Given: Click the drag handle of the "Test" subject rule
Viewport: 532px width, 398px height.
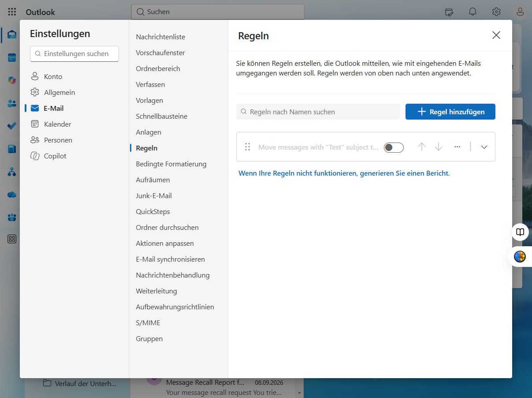Looking at the screenshot, I should point(248,147).
